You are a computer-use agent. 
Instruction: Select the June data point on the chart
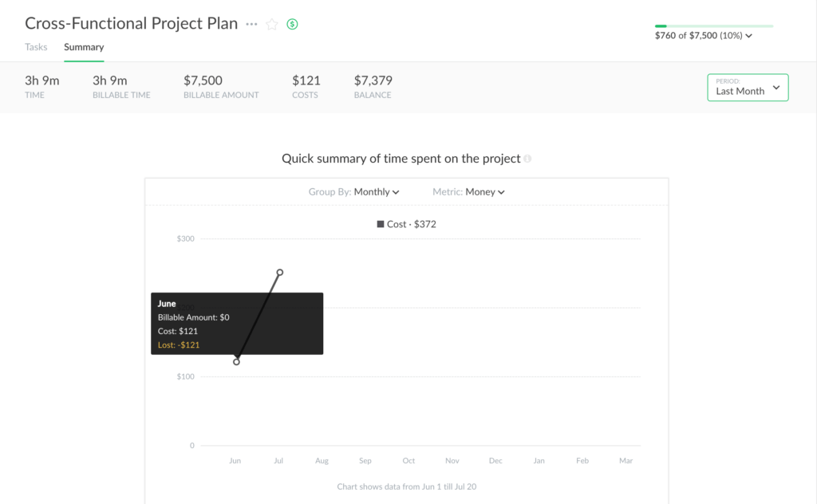tap(236, 361)
